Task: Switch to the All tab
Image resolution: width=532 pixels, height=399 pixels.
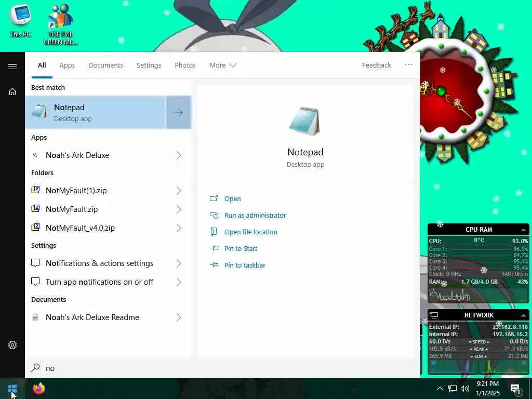Action: click(x=42, y=65)
